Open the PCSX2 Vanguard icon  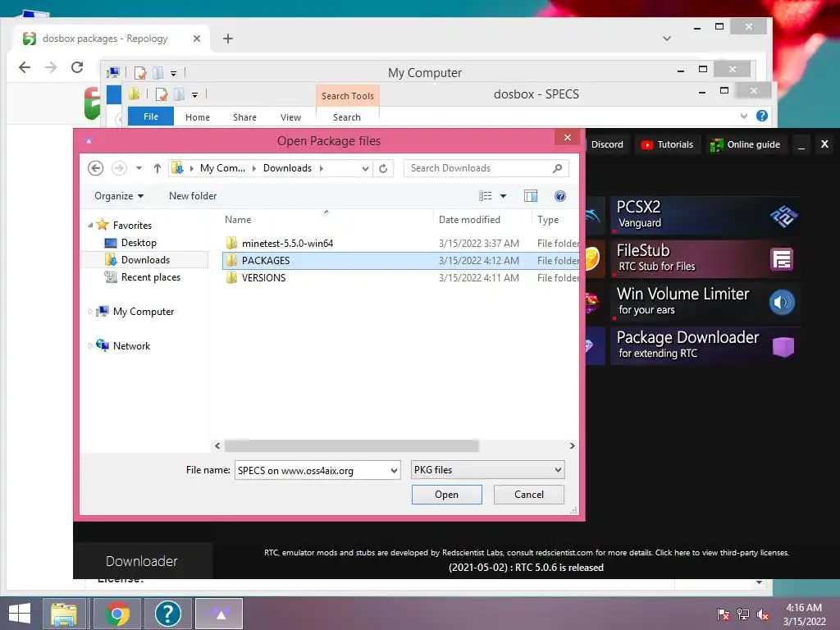tap(783, 216)
